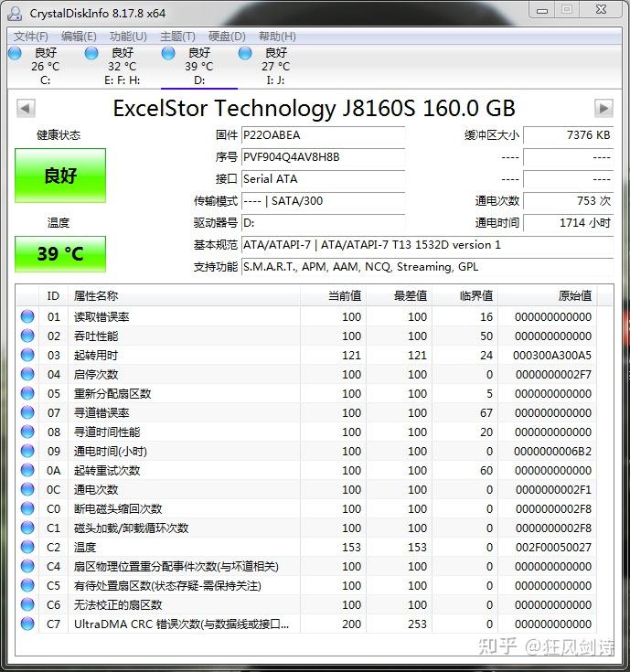The image size is (630, 672).
Task: Click status orb for attribute 03 起转用时
Action: click(27, 356)
